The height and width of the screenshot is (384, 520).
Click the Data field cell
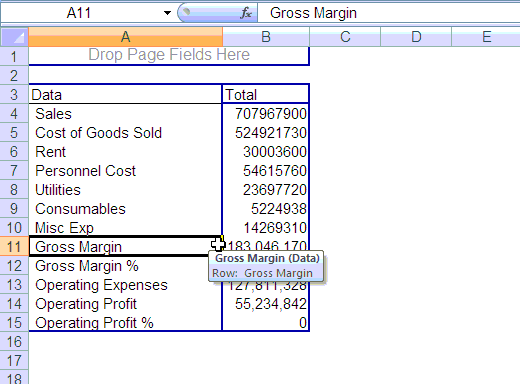[125, 94]
